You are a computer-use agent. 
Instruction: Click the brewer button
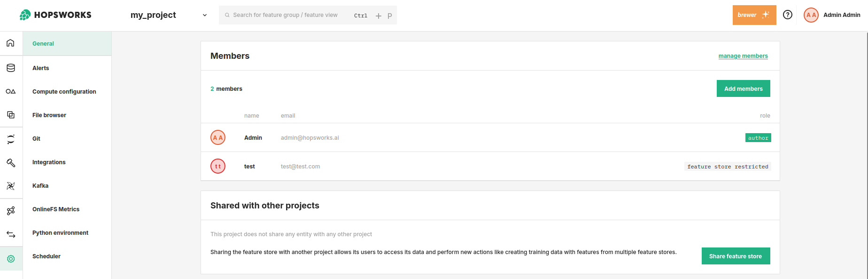(754, 15)
